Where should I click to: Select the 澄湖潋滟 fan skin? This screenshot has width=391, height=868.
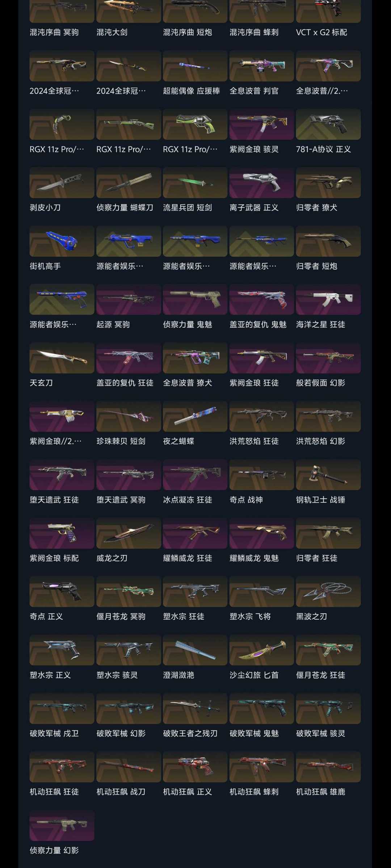click(195, 650)
